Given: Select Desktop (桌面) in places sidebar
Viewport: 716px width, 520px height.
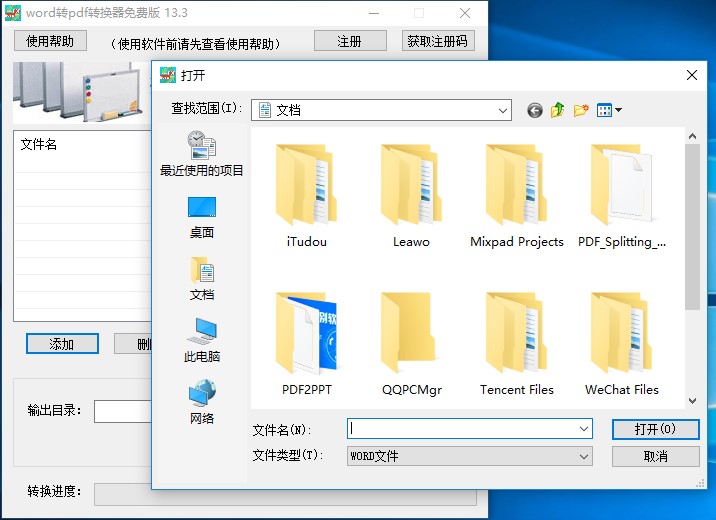Looking at the screenshot, I should tap(201, 218).
